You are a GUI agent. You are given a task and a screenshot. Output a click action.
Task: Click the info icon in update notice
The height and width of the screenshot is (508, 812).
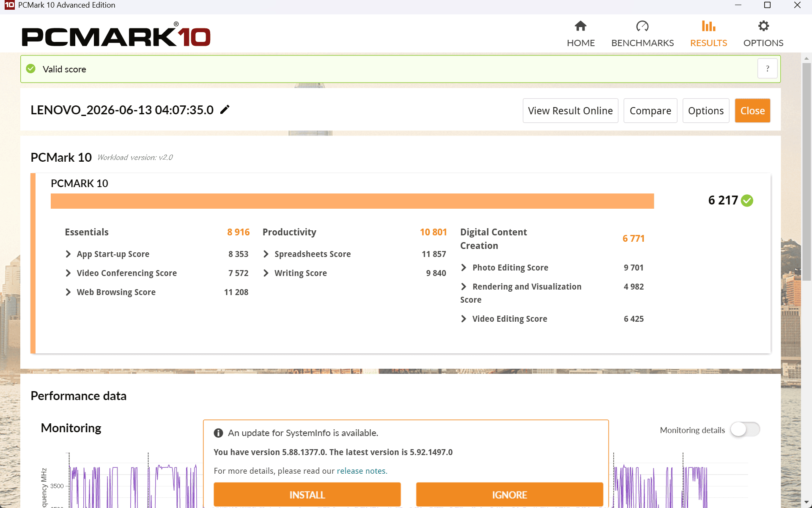(218, 433)
